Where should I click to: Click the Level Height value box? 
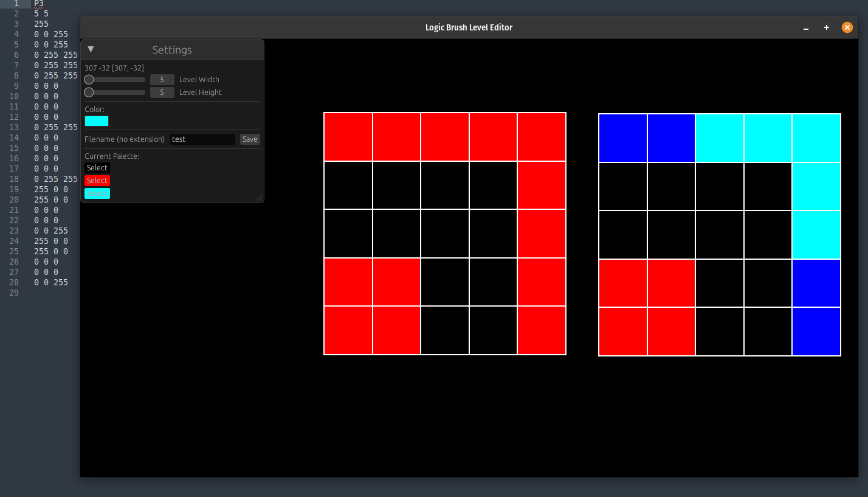click(x=162, y=92)
